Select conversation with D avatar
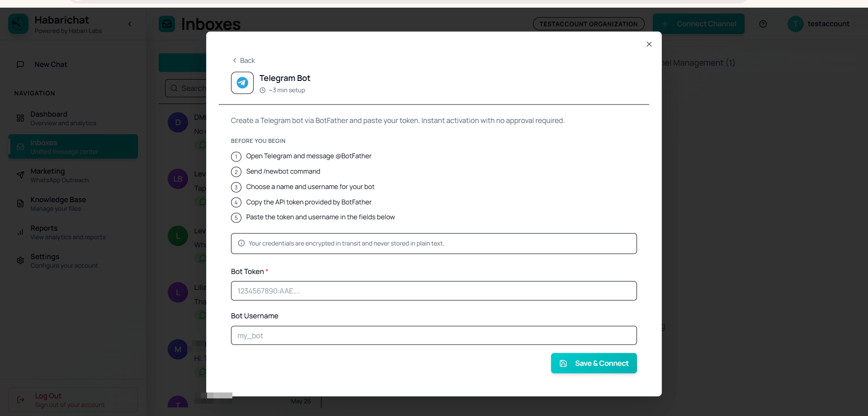The image size is (868, 416). 178,123
